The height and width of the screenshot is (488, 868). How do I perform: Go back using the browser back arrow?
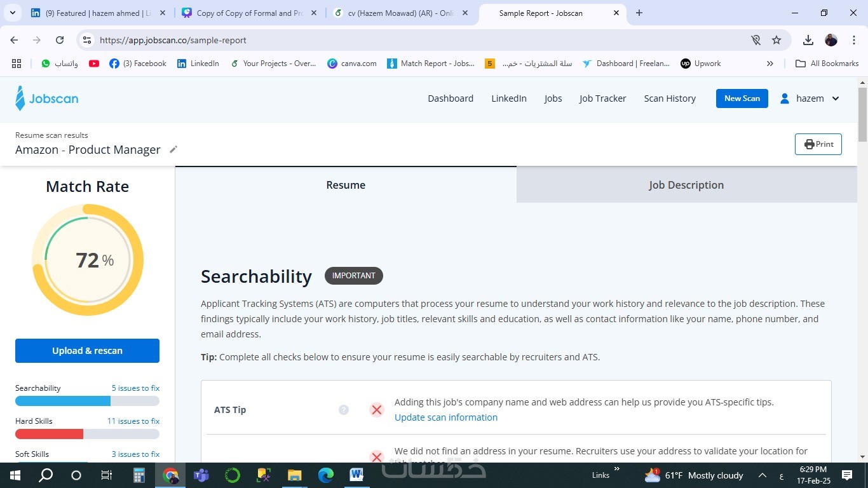(14, 40)
